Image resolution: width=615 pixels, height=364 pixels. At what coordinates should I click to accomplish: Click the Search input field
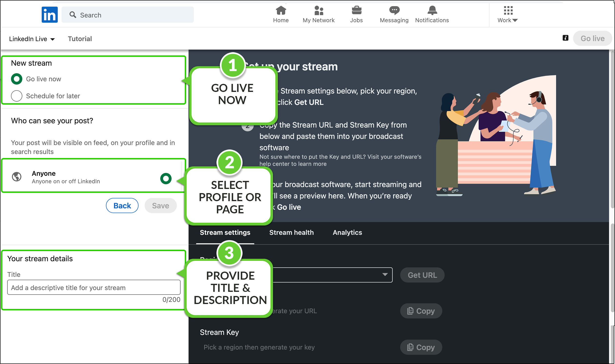pos(127,15)
